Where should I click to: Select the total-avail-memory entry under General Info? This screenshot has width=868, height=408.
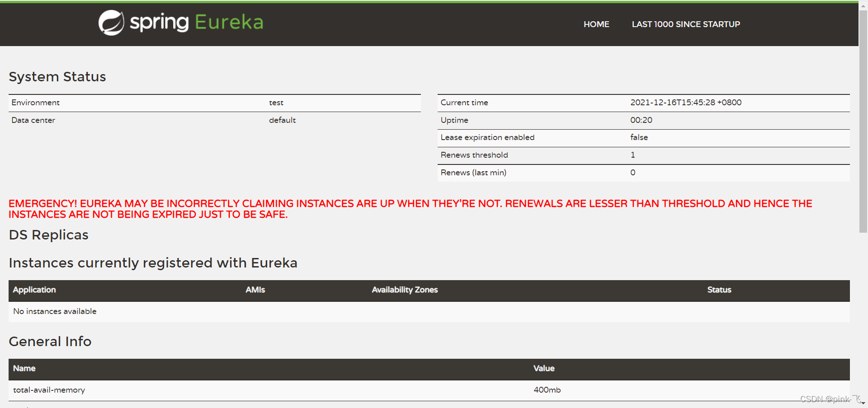point(49,390)
